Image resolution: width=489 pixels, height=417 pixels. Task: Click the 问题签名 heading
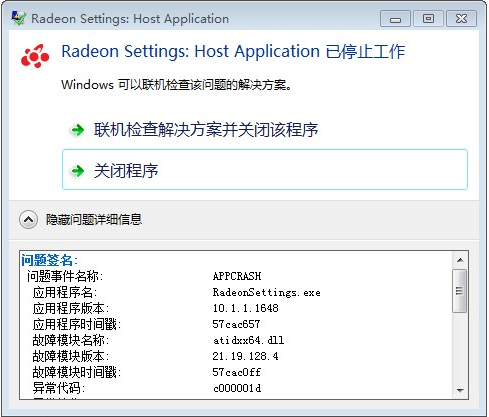coord(49,260)
